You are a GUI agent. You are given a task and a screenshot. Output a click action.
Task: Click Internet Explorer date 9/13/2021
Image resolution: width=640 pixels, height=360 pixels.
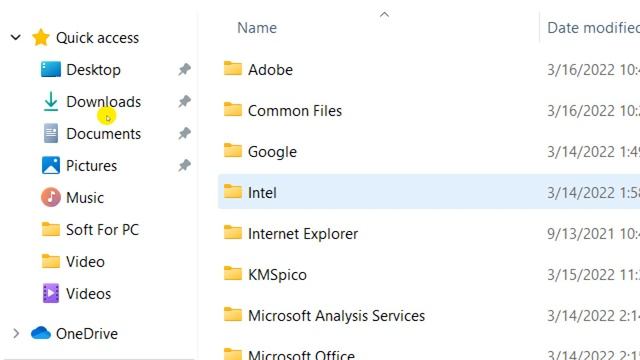(x=593, y=234)
